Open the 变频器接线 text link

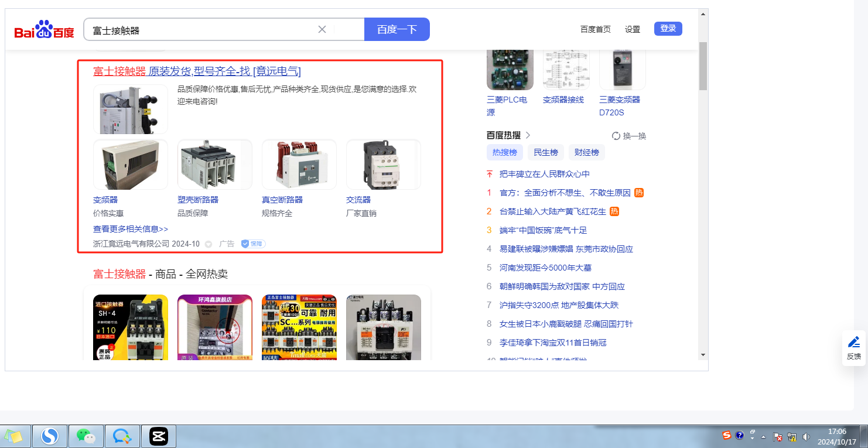(x=563, y=100)
